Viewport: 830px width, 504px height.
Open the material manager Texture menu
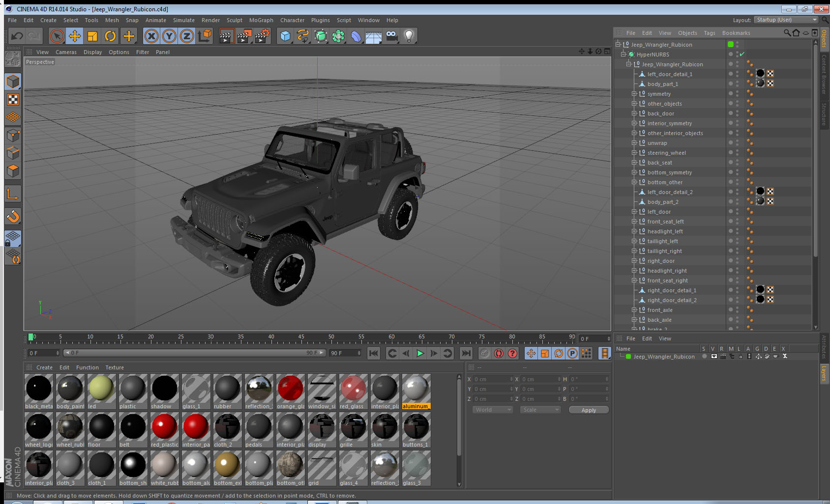click(x=114, y=367)
